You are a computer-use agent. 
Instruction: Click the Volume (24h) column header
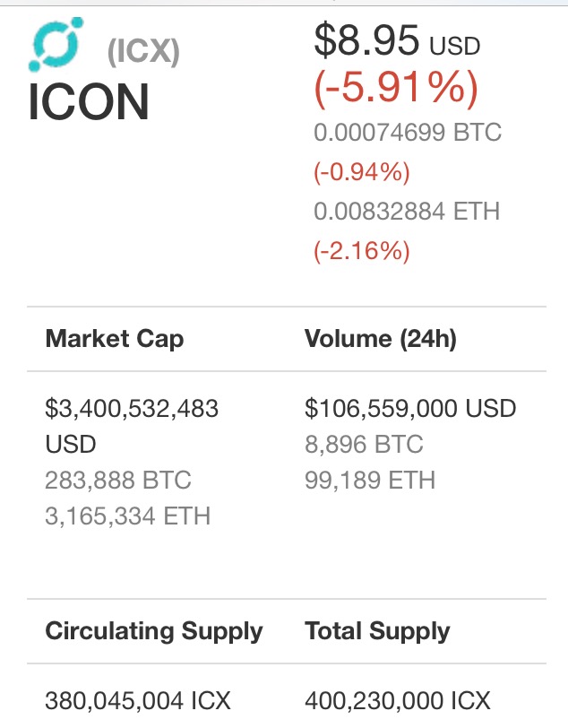click(381, 339)
